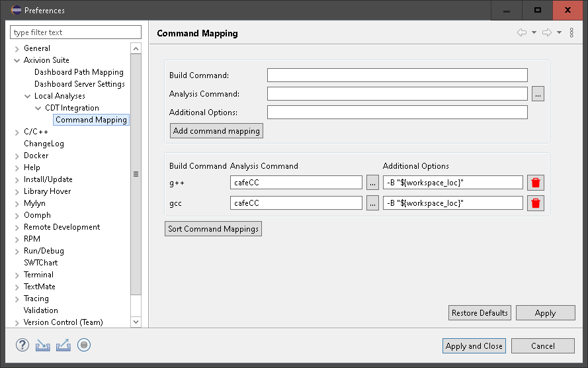The width and height of the screenshot is (588, 368).
Task: Select the Library Hover item
Action: click(47, 191)
